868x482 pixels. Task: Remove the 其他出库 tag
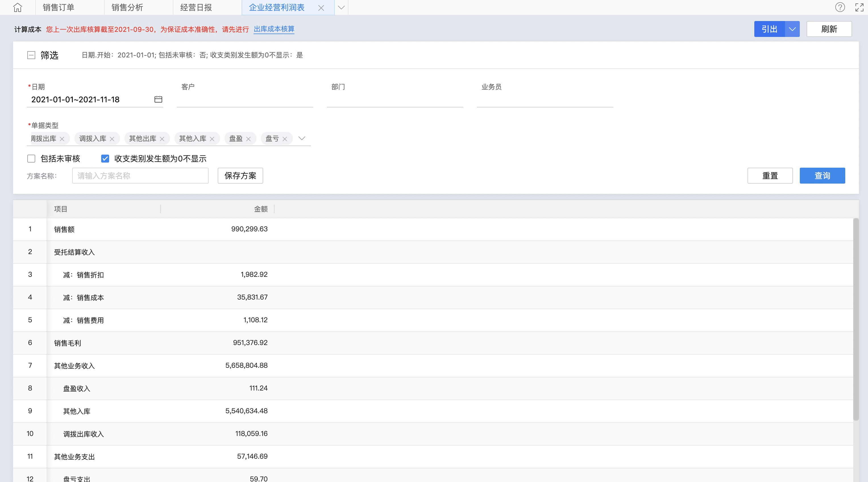pos(162,139)
